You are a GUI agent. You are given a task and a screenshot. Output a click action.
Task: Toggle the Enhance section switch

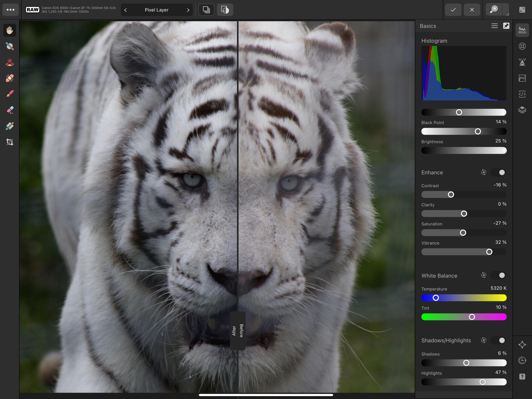click(x=499, y=172)
